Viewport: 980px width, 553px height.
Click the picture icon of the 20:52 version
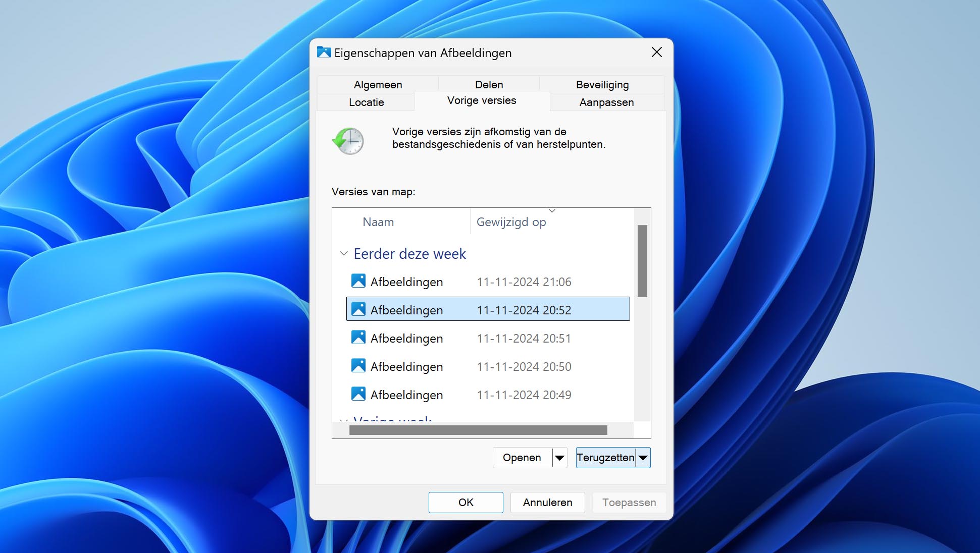pos(358,309)
